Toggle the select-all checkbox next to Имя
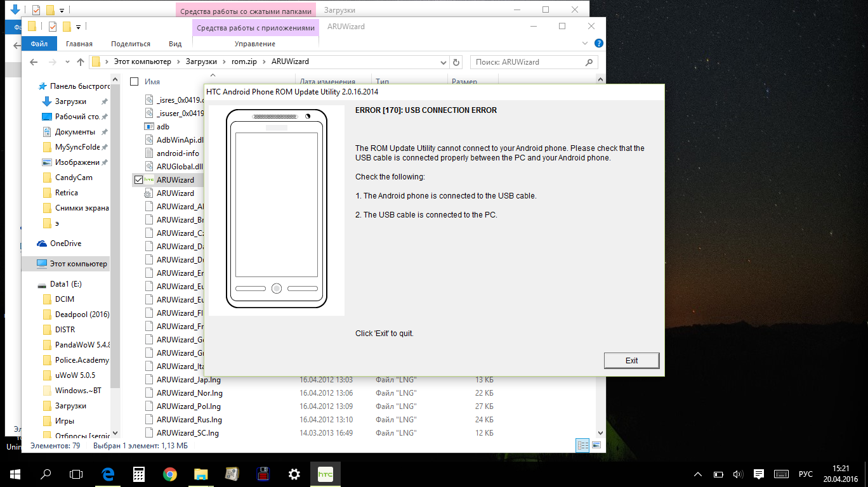Viewport: 868px width, 487px height. click(x=134, y=82)
